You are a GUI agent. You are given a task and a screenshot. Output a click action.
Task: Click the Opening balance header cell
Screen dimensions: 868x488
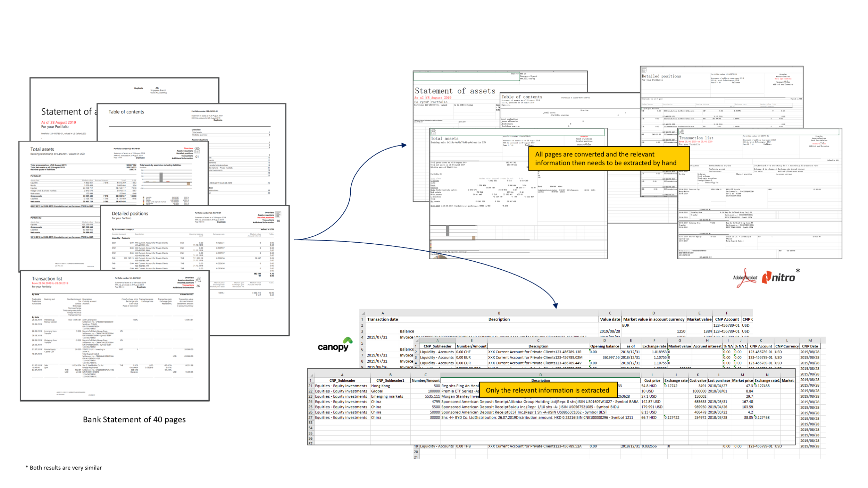pyautogui.click(x=604, y=346)
